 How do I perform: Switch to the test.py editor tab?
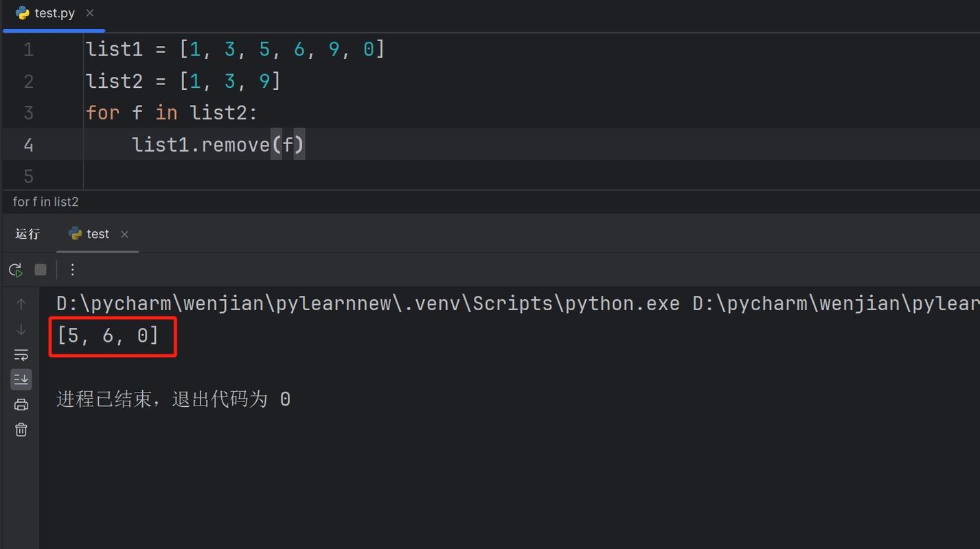click(x=54, y=13)
